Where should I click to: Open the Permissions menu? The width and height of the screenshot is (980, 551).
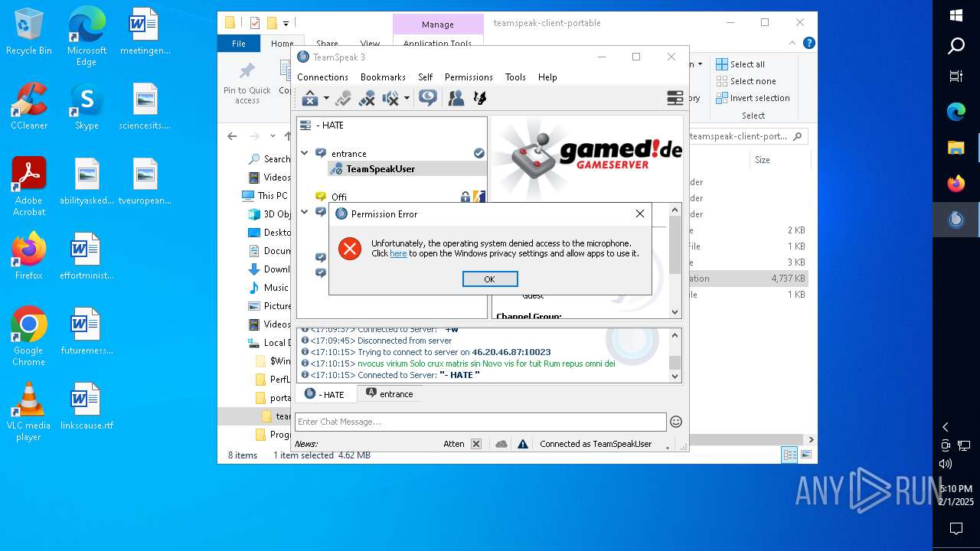click(x=469, y=77)
